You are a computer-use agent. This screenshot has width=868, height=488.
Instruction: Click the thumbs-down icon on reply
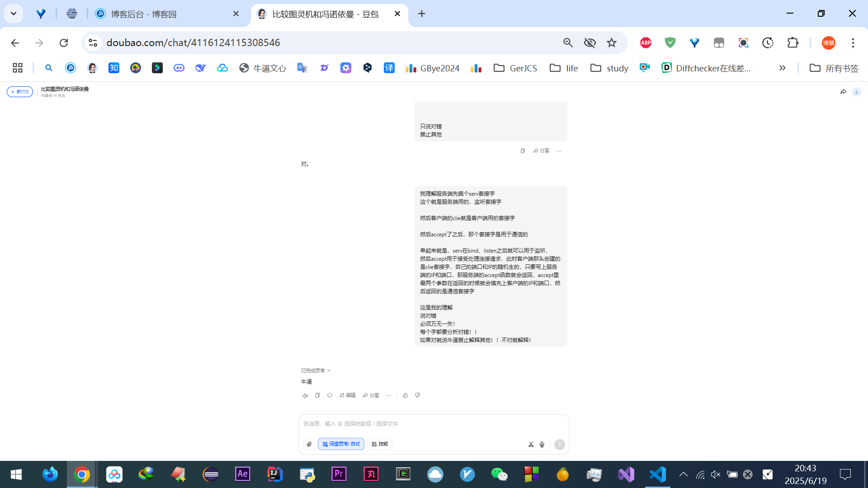coord(417,395)
